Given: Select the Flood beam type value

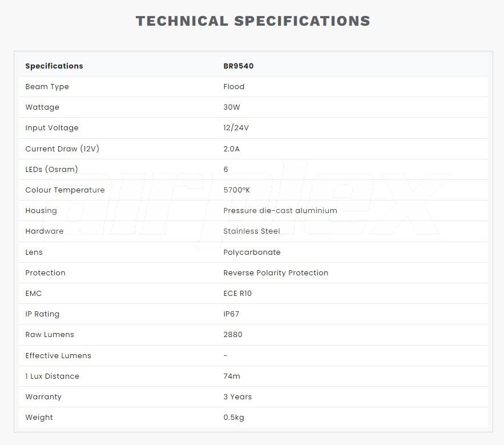Looking at the screenshot, I should (x=233, y=87).
